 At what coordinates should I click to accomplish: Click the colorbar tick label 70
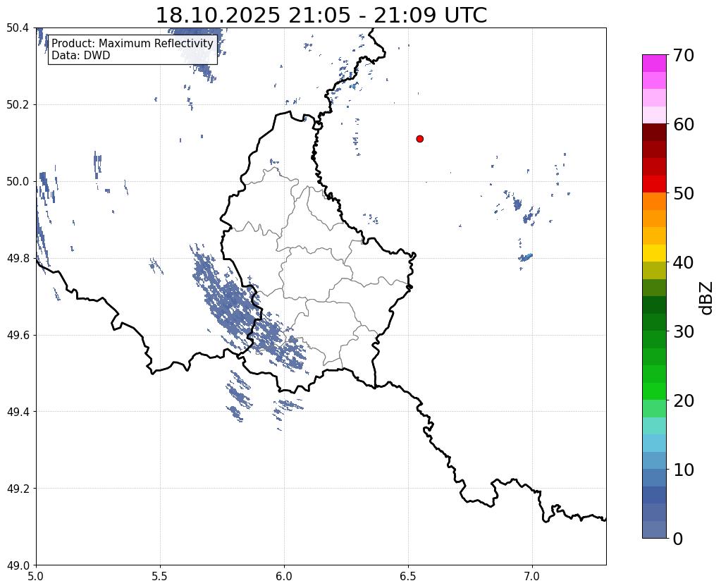[684, 55]
